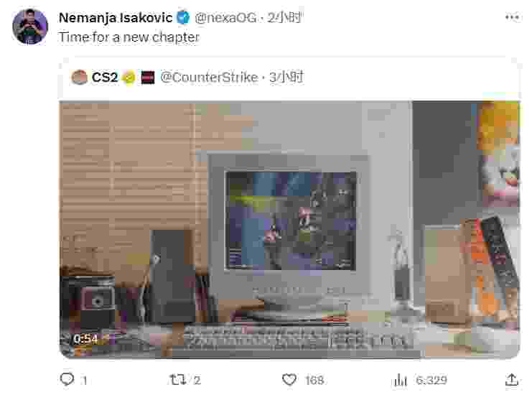Image resolution: width=532 pixels, height=395 pixels.
Task: Open the view analytics bar chart icon
Action: [401, 380]
